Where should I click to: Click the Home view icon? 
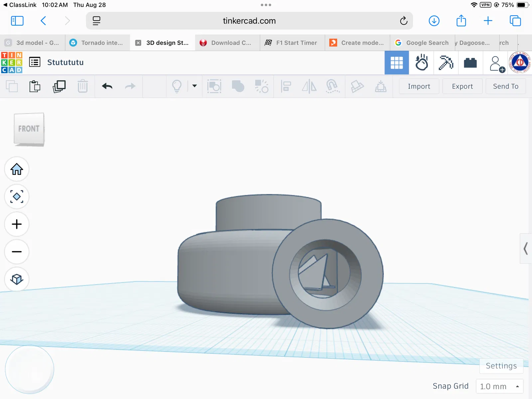pos(17,169)
